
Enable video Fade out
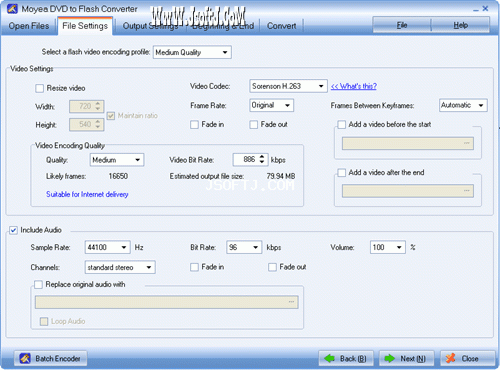[x=254, y=125]
